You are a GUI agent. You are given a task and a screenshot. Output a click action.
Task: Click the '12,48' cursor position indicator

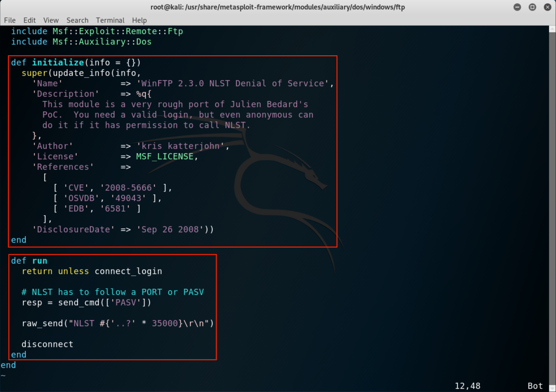[x=467, y=386]
